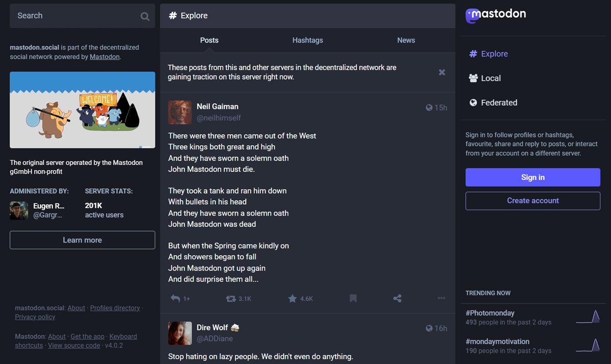This screenshot has width=611, height=364.
Task: Open Dire Wolf's avatar
Action: click(x=180, y=333)
